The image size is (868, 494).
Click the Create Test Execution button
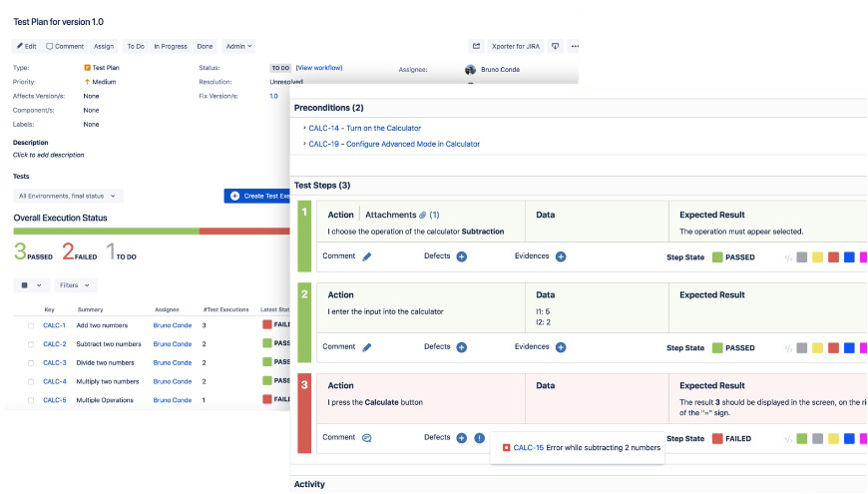257,196
